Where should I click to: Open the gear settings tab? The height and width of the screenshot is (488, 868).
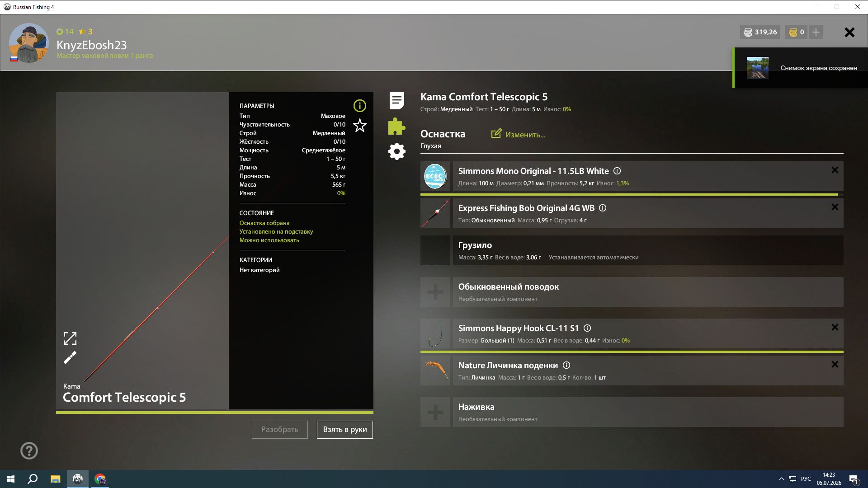396,151
